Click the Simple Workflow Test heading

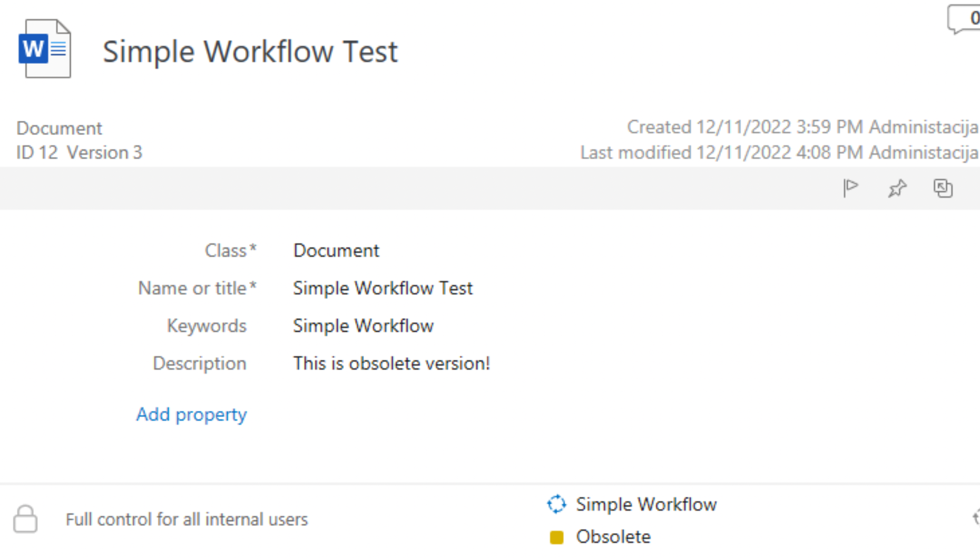[x=250, y=52]
